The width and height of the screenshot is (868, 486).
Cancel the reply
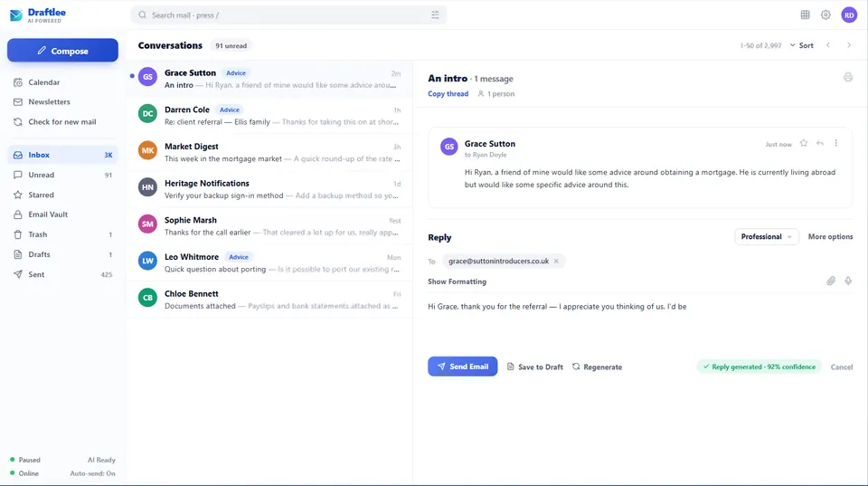[842, 367]
